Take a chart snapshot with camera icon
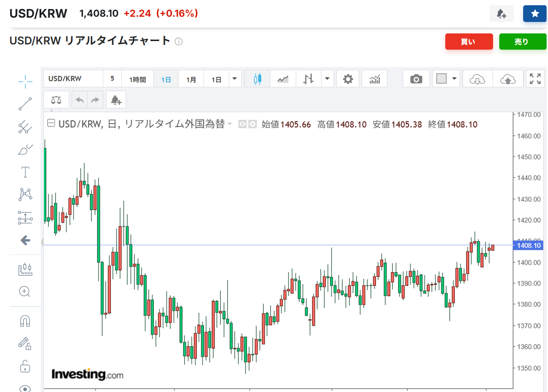 (x=416, y=79)
